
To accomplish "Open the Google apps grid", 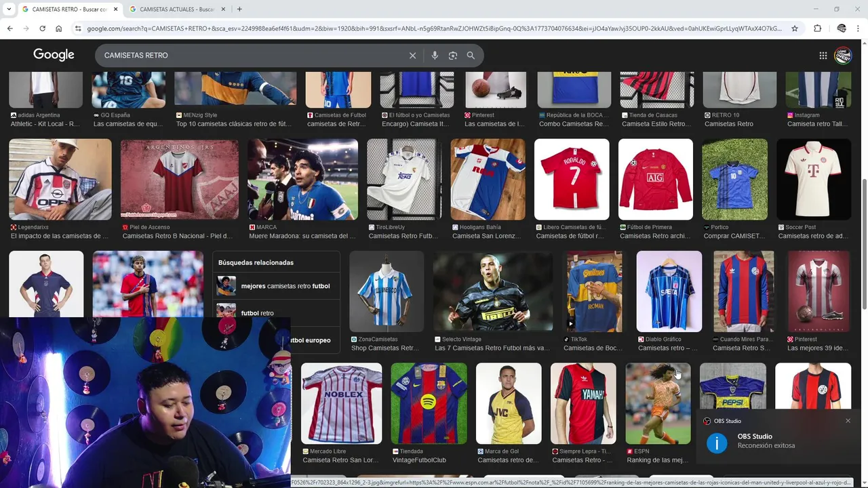I will coord(823,56).
